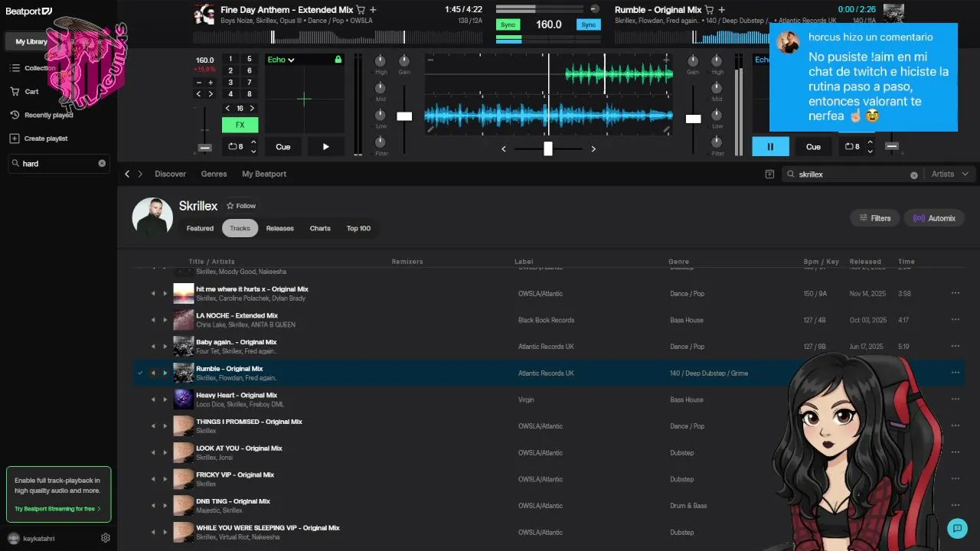Decrease right deck loop length with down chevron
The height and width of the screenshot is (551, 980).
(870, 152)
